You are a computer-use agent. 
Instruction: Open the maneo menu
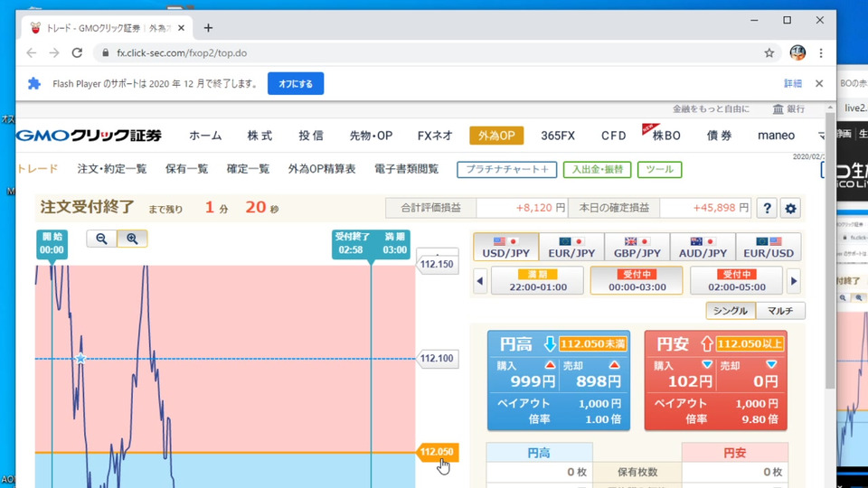776,136
